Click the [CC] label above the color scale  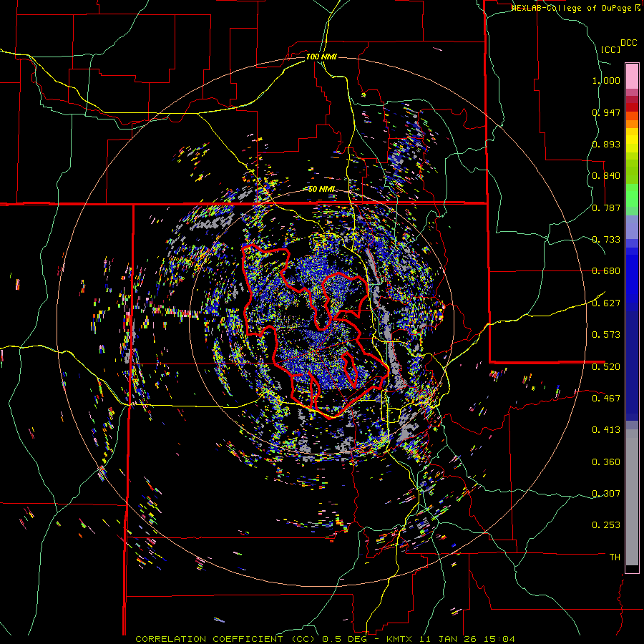point(610,49)
